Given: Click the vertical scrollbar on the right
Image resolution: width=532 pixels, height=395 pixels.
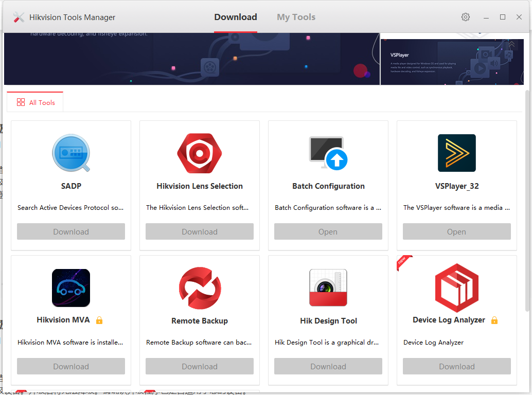Looking at the screenshot, I should (x=527, y=201).
